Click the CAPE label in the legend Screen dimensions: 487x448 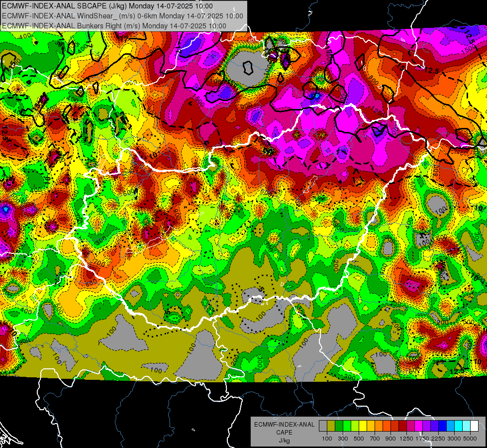coord(284,433)
